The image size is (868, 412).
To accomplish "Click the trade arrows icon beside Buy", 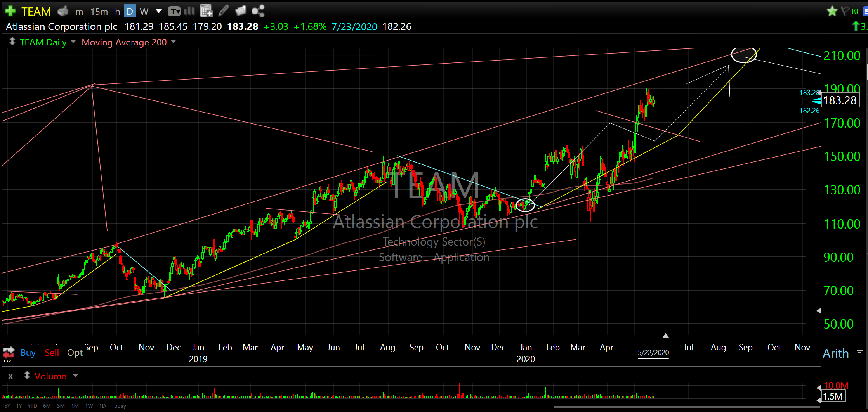I will click(9, 352).
